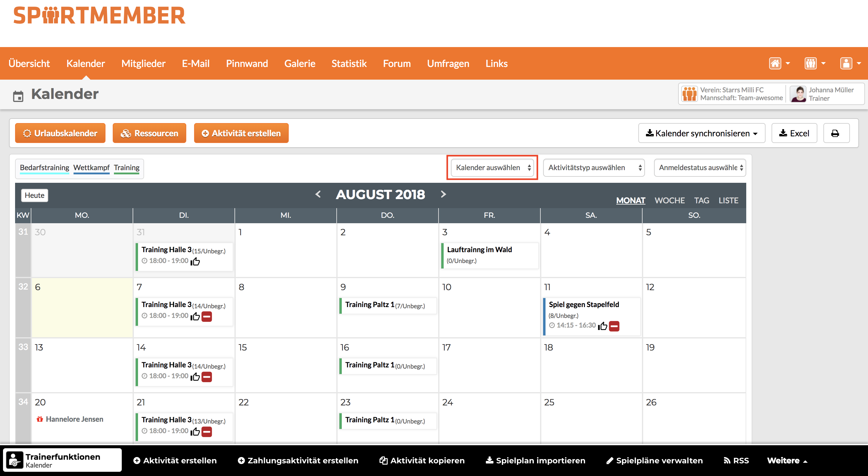868x476 pixels.
Task: Switch to LISTE view
Action: tap(728, 200)
